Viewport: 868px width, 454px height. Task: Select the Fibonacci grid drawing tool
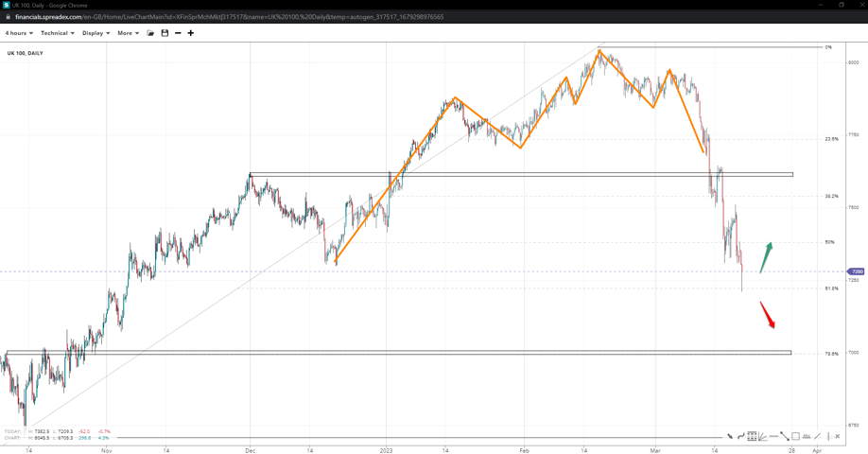(752, 436)
